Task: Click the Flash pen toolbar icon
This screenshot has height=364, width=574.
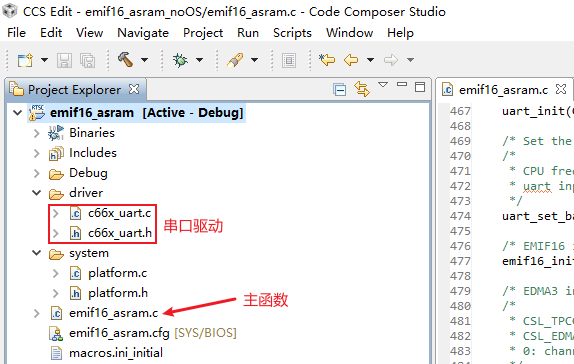Action: (235, 60)
